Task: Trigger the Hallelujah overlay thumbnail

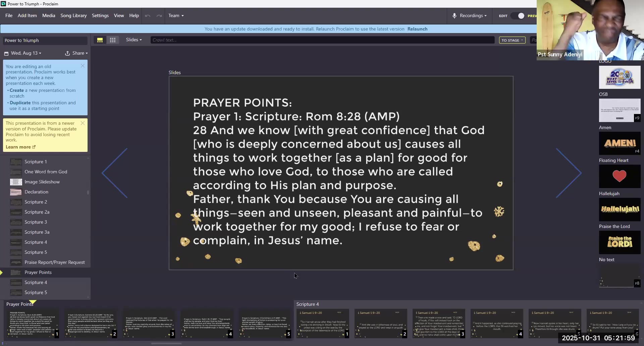Action: (x=620, y=209)
